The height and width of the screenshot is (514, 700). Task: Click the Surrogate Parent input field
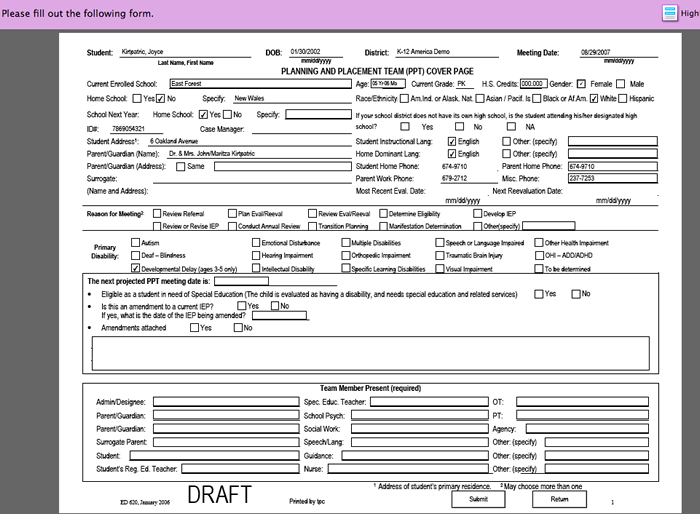226,442
